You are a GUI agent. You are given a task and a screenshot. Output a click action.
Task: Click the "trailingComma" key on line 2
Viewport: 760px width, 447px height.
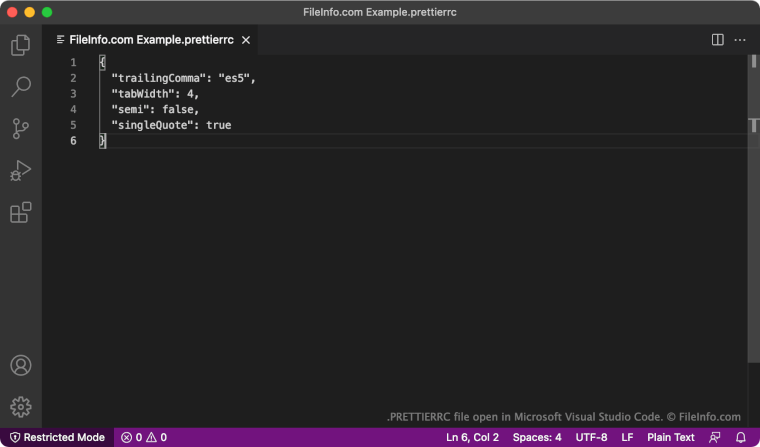159,78
